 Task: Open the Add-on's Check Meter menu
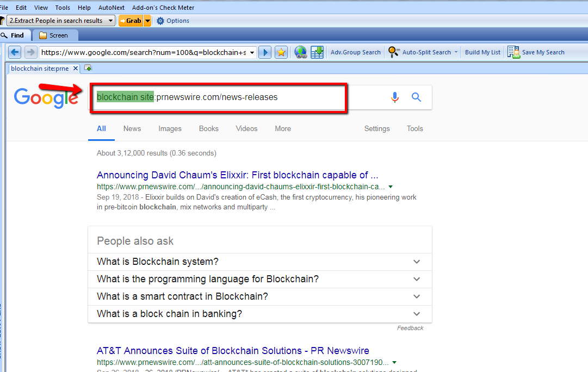(x=163, y=8)
